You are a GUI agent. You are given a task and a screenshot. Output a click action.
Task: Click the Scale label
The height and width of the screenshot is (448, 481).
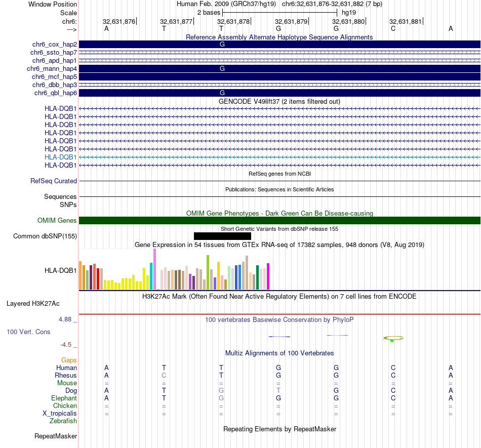68,13
